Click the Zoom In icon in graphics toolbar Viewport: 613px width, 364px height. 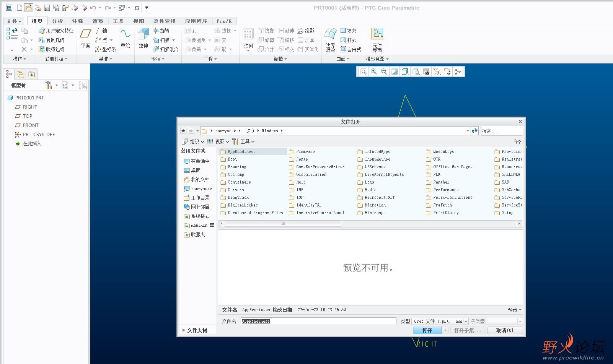(374, 71)
